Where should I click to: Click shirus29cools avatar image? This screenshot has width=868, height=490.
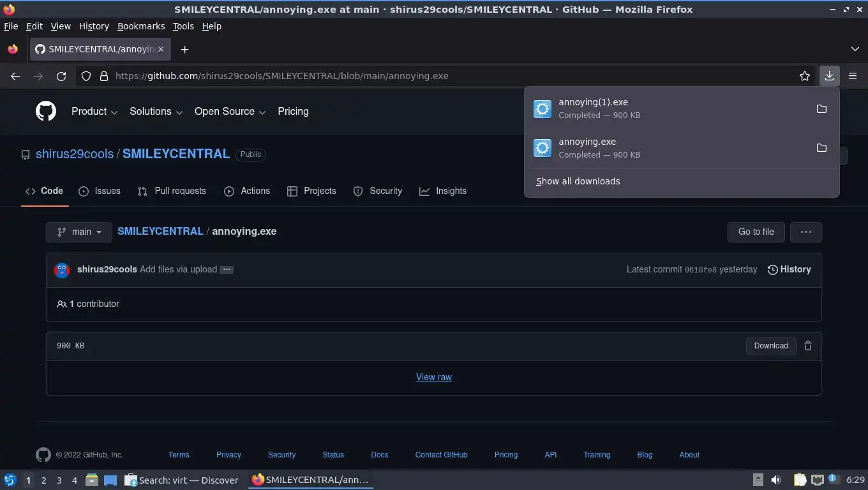[62, 270]
